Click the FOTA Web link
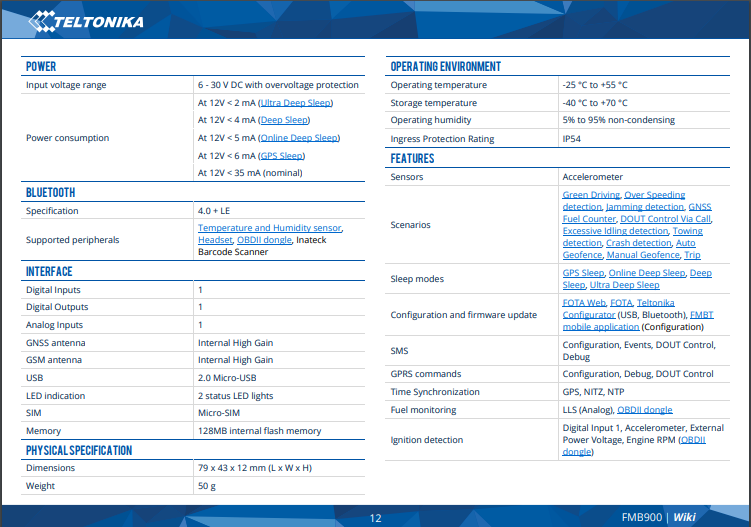The width and height of the screenshot is (751, 527). [584, 302]
